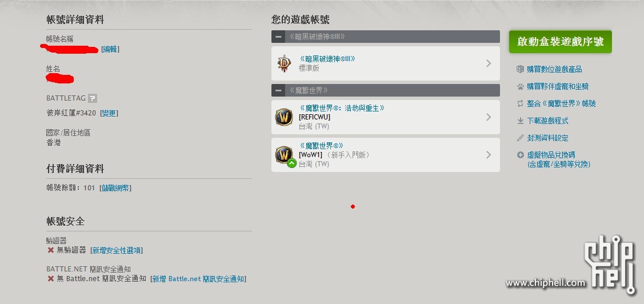Open the [REFICWU] account chevron arrow
The height and width of the screenshot is (304, 644).
coord(489,117)
